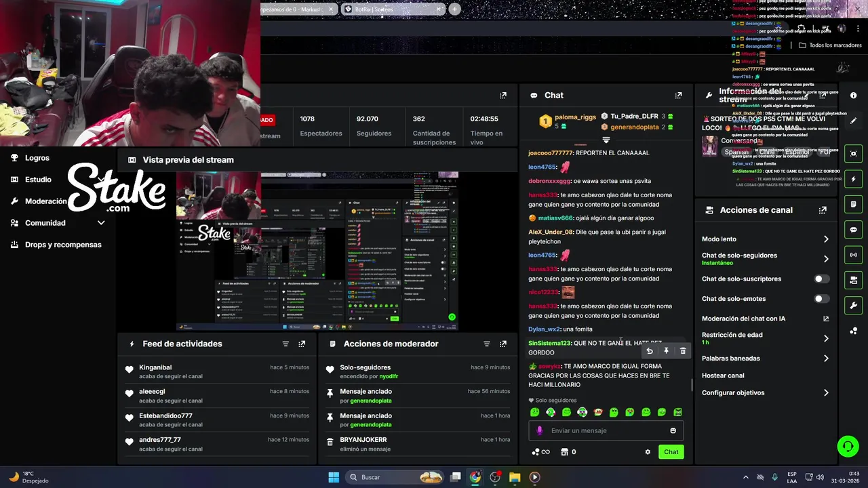Open filter options in Acciones de moderador
Viewport: 868px width, 488px height.
[x=486, y=344]
